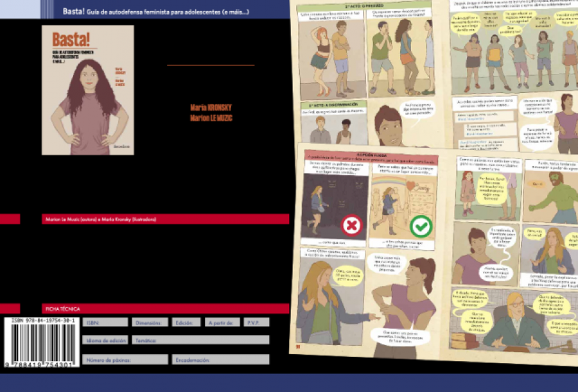Click the '2º ACTO: A DISCRIMINACIÓN' comic banner
The height and width of the screenshot is (392, 578).
pos(333,105)
